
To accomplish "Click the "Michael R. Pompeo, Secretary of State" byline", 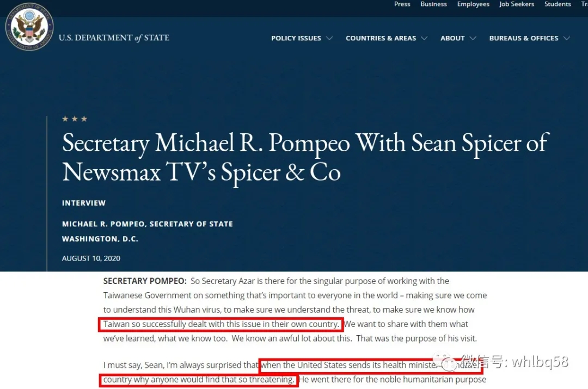I will click(148, 224).
